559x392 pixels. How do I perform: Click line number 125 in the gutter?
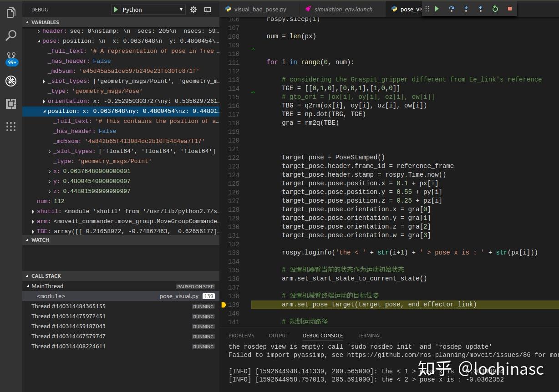[234, 183]
